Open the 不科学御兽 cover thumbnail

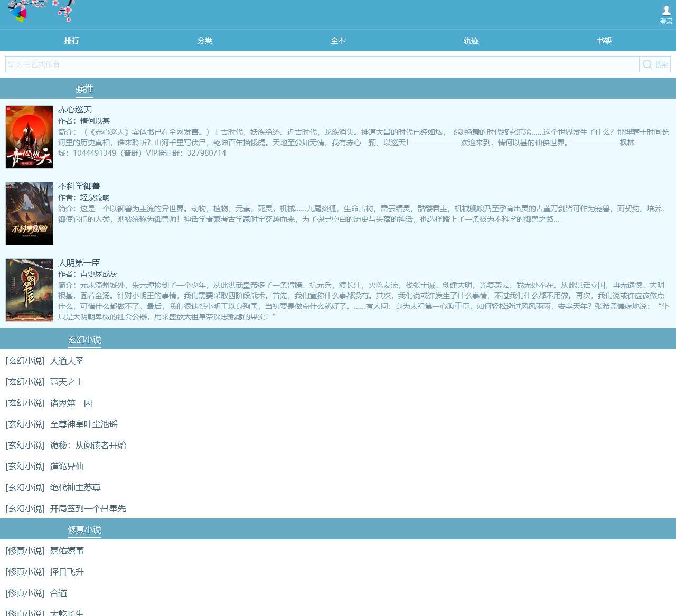click(x=29, y=213)
